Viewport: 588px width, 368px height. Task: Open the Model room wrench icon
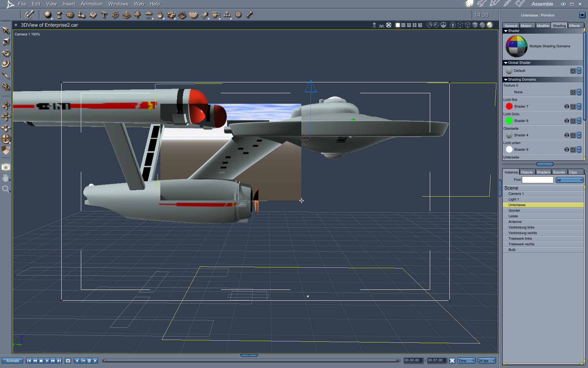[482, 4]
